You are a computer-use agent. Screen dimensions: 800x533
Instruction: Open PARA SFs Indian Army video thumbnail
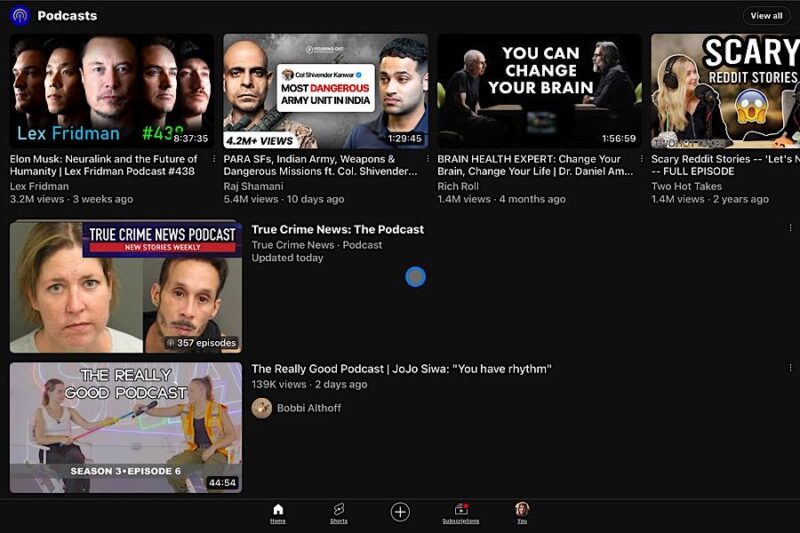pyautogui.click(x=326, y=91)
